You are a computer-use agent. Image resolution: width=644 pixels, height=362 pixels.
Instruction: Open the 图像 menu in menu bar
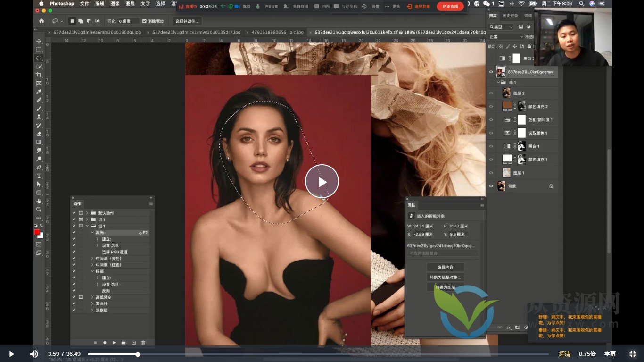point(115,4)
